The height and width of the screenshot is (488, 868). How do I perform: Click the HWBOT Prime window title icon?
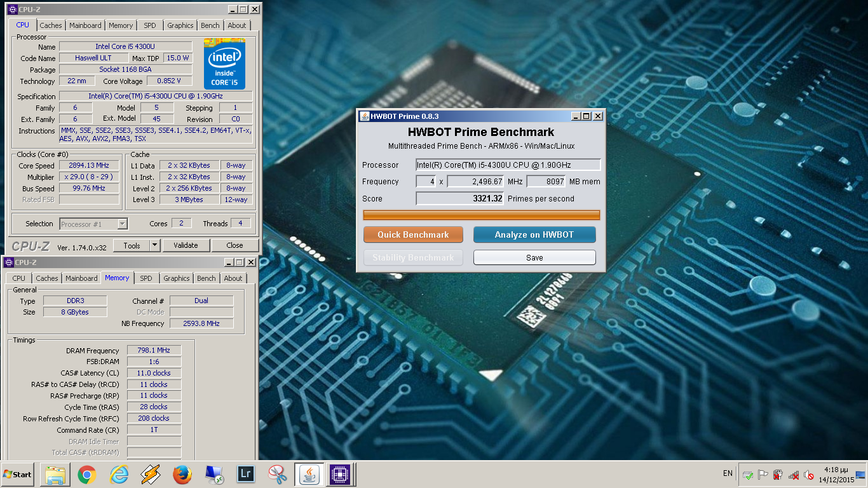tap(365, 116)
